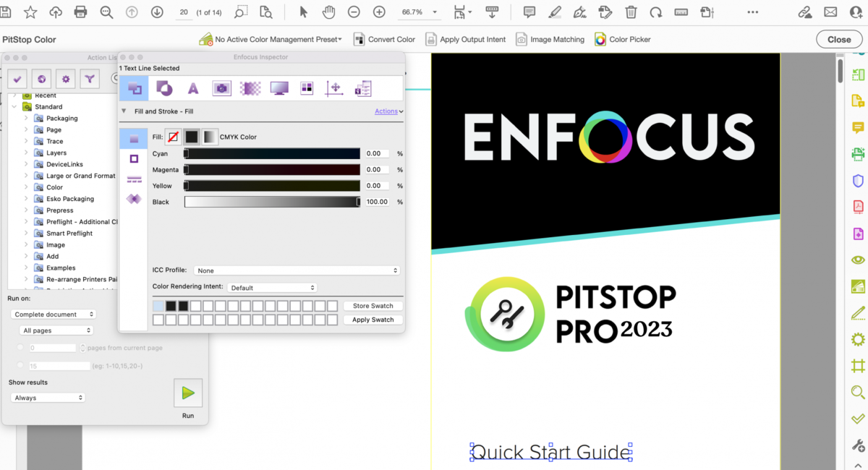Open the Color Rendering Intent dropdown

[272, 287]
